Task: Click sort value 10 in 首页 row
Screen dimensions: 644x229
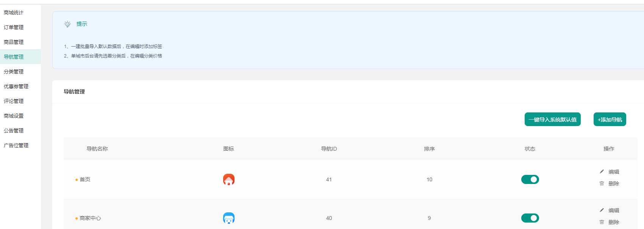Action: (x=429, y=179)
